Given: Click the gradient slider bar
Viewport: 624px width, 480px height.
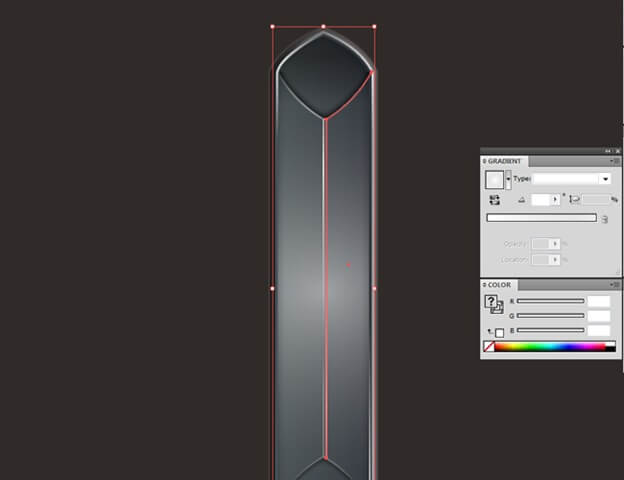Looking at the screenshot, I should click(542, 218).
